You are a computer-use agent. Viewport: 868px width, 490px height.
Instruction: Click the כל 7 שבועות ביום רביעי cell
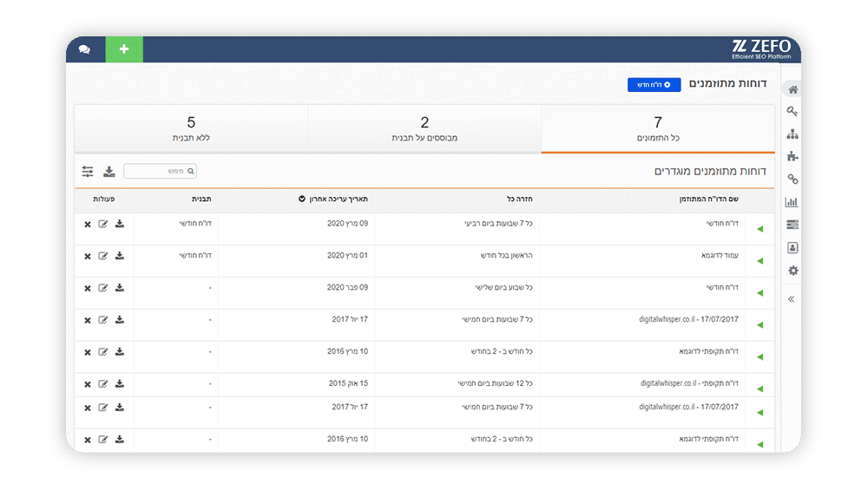[498, 224]
